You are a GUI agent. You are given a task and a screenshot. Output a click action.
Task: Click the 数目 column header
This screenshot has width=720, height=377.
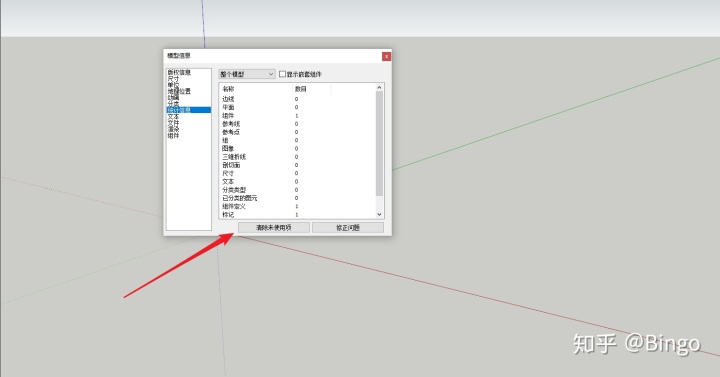point(311,89)
